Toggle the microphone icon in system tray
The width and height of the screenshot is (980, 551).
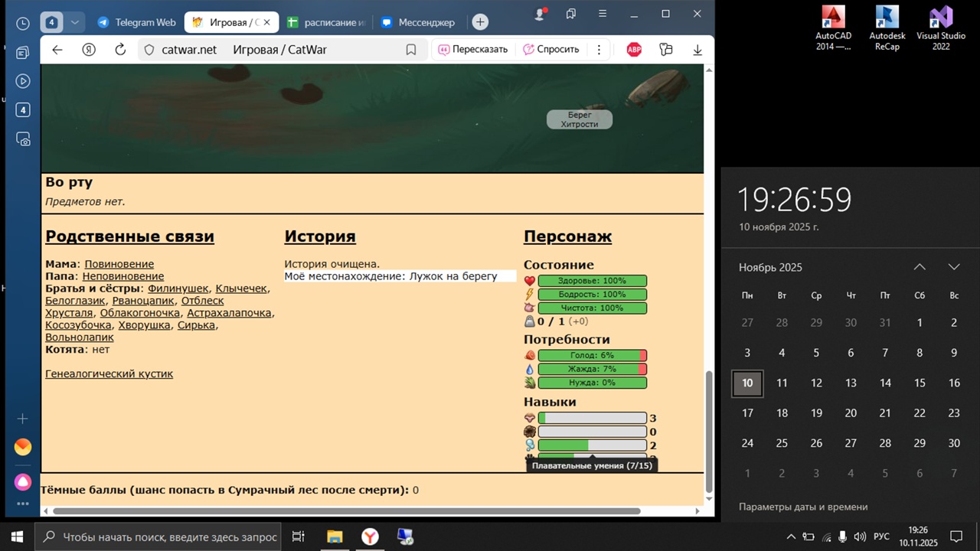coord(842,537)
